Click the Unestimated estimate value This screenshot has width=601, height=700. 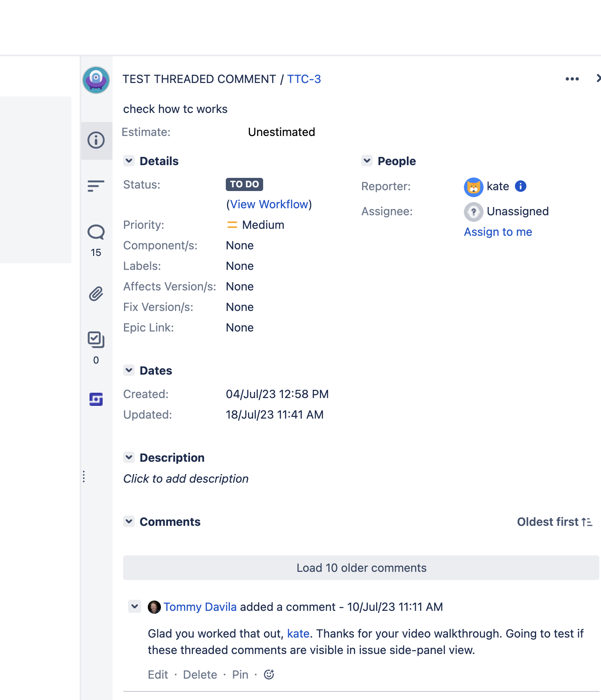(282, 132)
